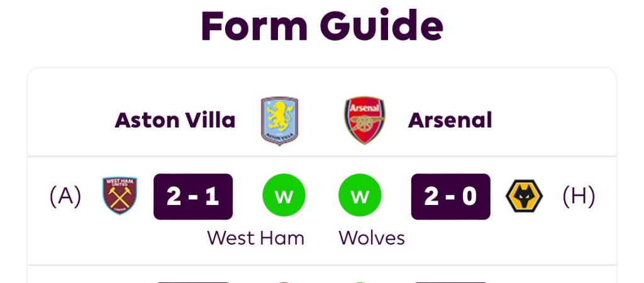Image resolution: width=644 pixels, height=283 pixels.
Task: Click the cut-off score box below 2 - 0
Action: coord(450,281)
